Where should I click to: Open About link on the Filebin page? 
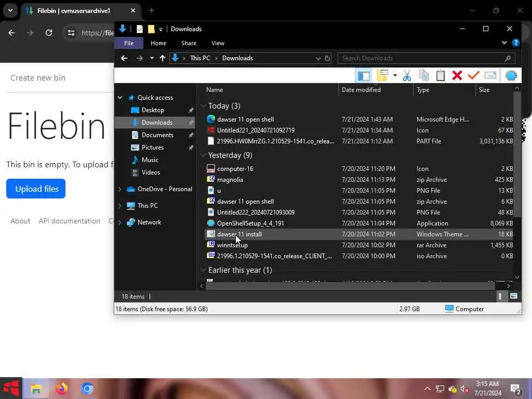[20, 221]
